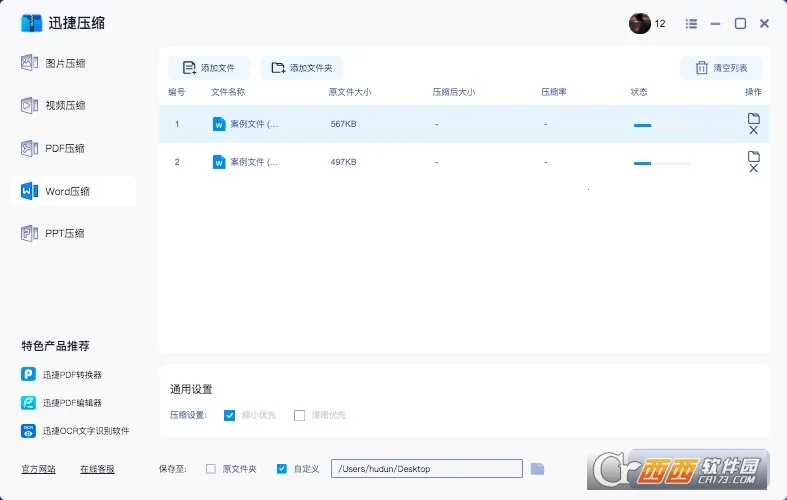787x500 pixels.
Task: Click the 添加文件夹 add folder button
Action: click(x=302, y=68)
